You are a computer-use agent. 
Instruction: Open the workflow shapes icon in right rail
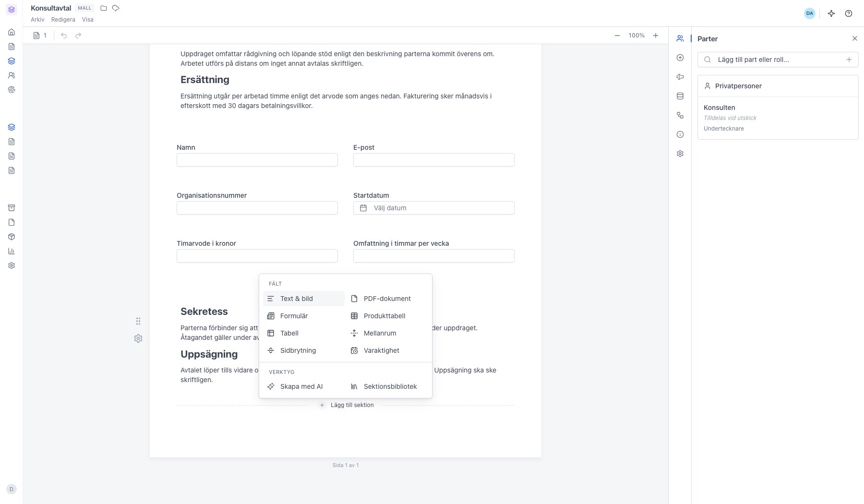[680, 115]
